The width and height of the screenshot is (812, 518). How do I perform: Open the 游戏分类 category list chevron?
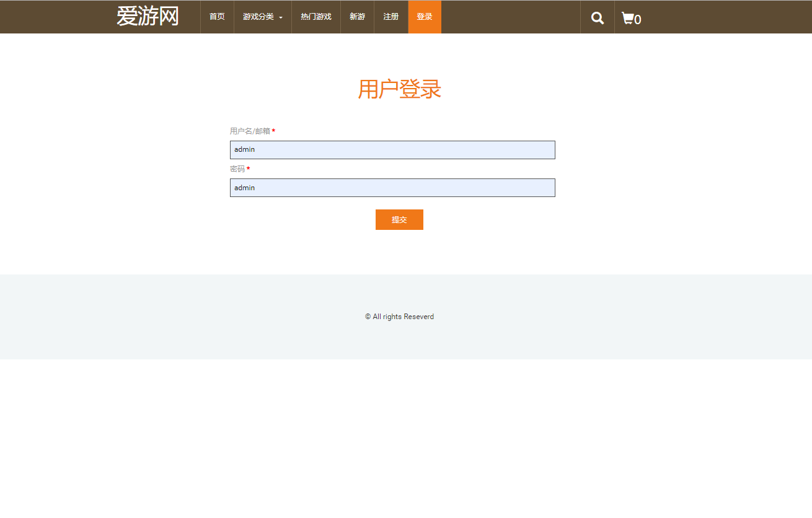tap(280, 18)
